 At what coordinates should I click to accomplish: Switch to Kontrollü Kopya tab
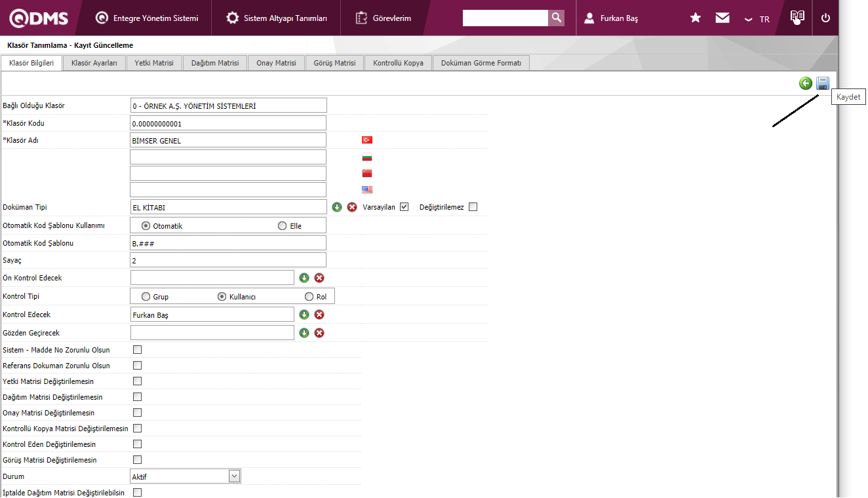[x=399, y=63]
